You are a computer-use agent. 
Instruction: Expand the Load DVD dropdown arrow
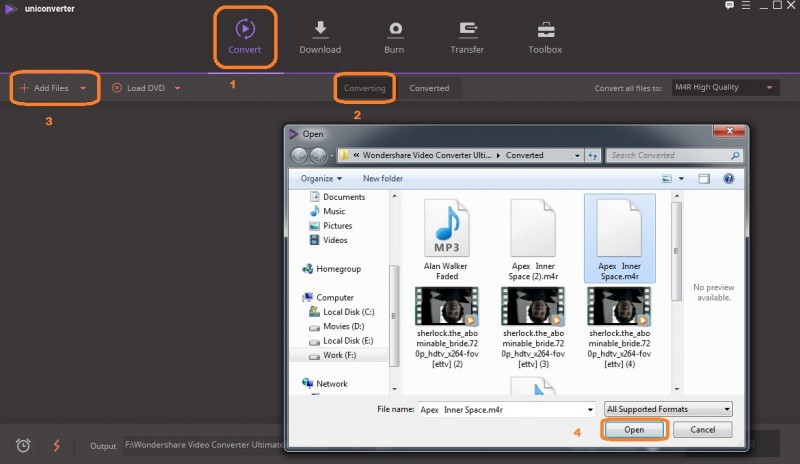177,88
